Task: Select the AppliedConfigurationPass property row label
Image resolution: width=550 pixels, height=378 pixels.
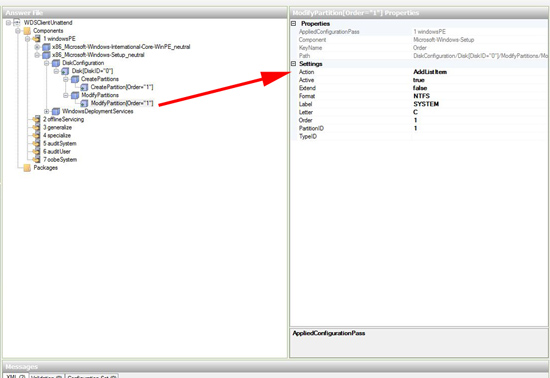Action: pos(329,32)
